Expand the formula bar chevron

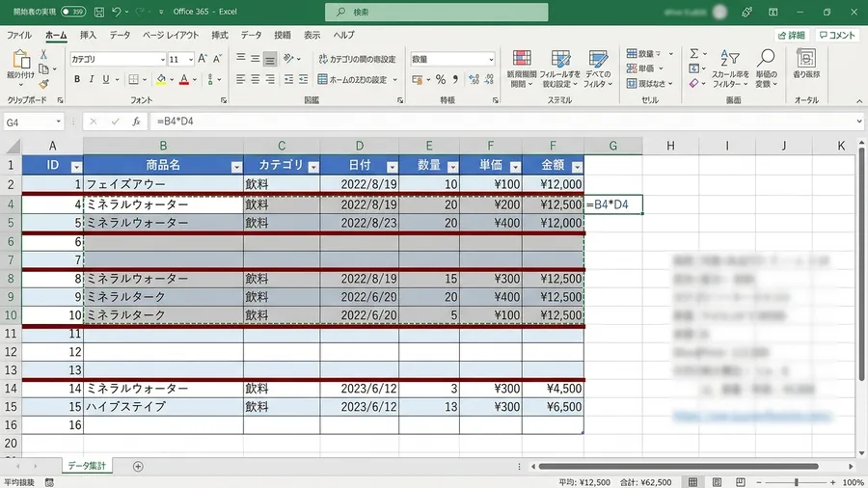click(859, 122)
